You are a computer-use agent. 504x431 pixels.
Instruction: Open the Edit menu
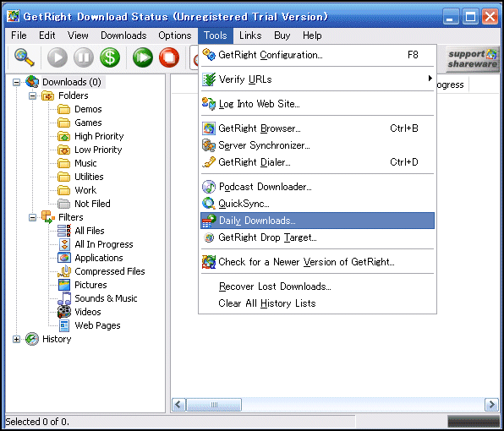(x=47, y=35)
